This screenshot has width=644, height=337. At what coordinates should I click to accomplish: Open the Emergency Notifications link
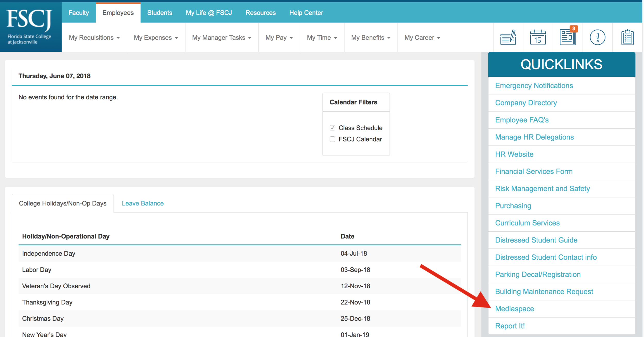[534, 85]
